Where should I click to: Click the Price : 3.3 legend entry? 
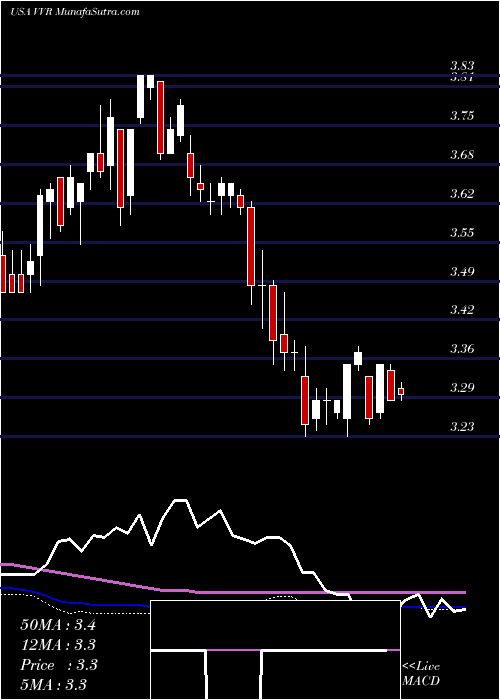click(58, 665)
